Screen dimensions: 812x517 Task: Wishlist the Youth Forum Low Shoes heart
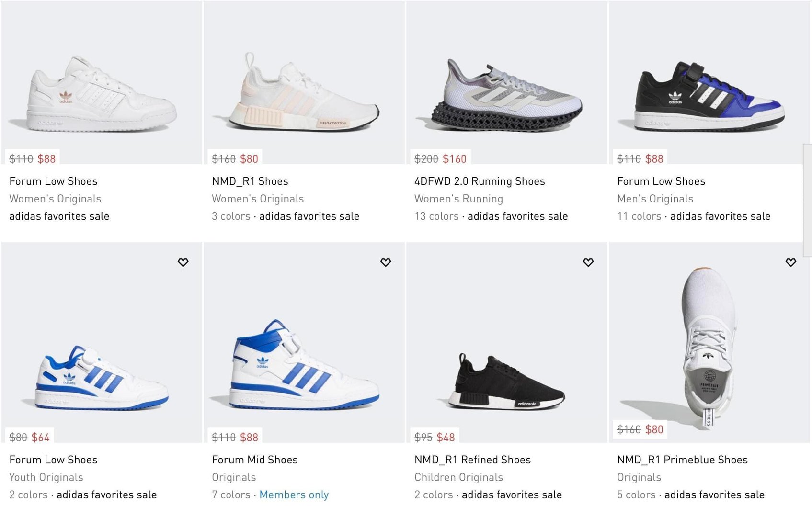pyautogui.click(x=183, y=262)
